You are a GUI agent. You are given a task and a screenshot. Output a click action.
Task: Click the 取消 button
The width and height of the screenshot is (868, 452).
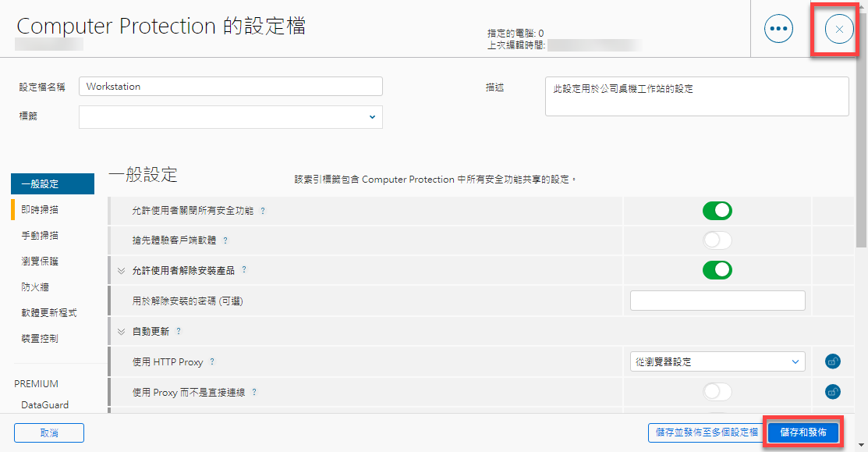coord(49,432)
